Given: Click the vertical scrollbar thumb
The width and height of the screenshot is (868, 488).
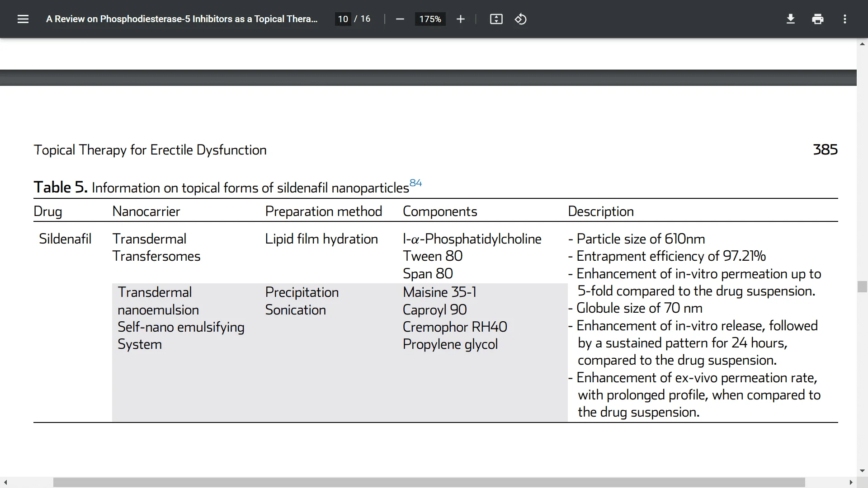Looking at the screenshot, I should click(862, 287).
